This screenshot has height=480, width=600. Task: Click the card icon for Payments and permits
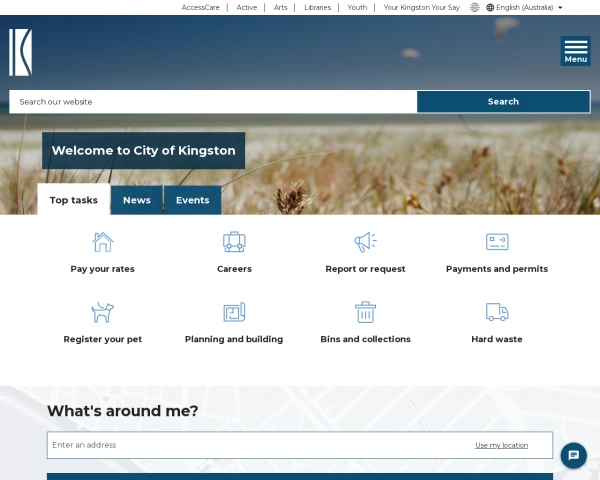click(x=497, y=242)
